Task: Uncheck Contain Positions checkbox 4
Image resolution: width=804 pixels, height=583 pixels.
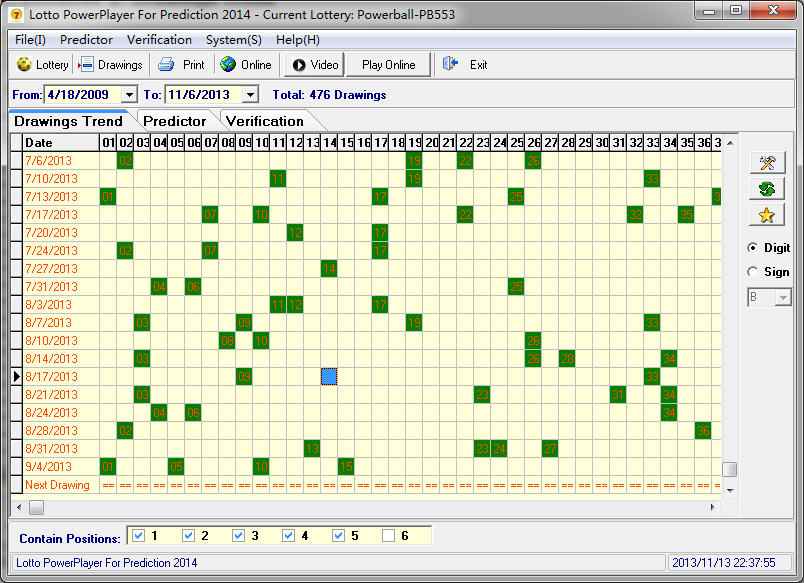Action: [289, 535]
